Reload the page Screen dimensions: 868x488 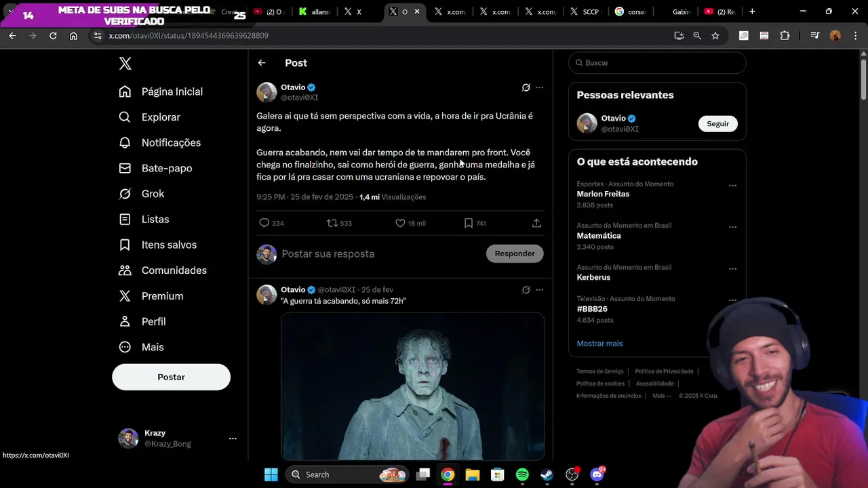point(53,35)
